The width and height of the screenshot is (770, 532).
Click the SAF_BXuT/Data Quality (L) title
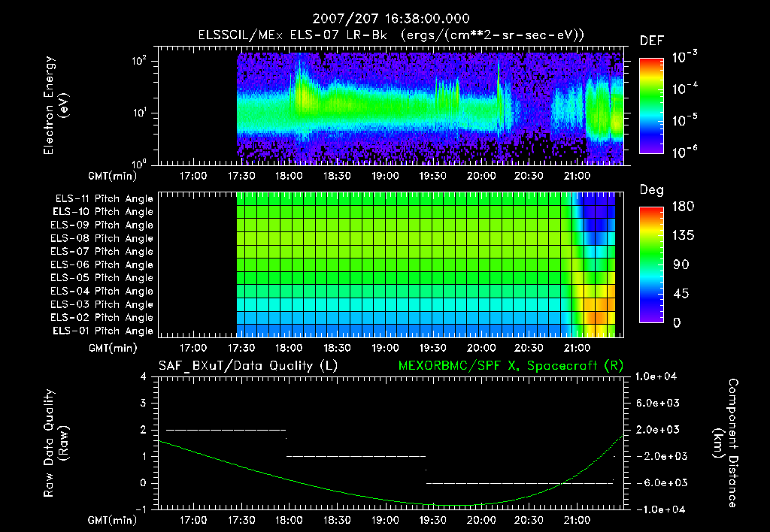[248, 366]
